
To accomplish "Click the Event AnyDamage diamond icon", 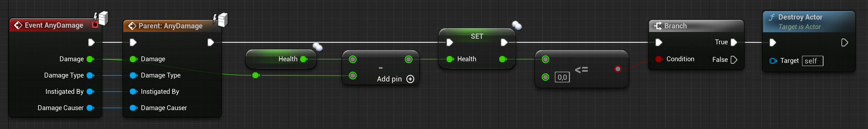I will [x=18, y=25].
